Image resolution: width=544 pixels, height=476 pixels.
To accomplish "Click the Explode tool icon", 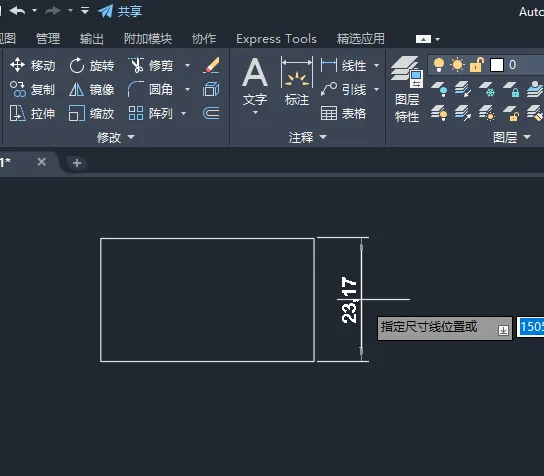I will [x=211, y=90].
